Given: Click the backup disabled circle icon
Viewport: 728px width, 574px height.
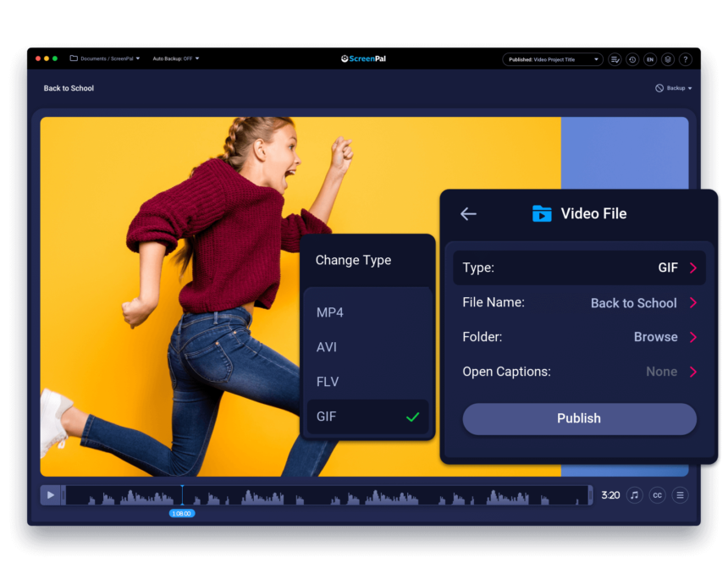Looking at the screenshot, I should pos(659,88).
